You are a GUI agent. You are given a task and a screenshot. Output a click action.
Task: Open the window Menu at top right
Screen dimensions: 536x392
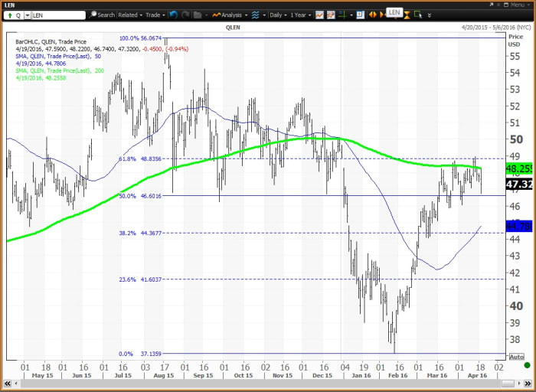519,3
